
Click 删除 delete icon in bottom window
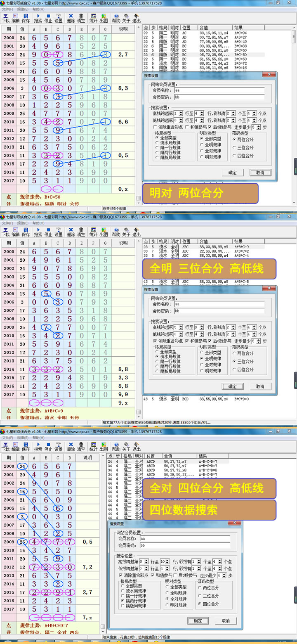71,446
